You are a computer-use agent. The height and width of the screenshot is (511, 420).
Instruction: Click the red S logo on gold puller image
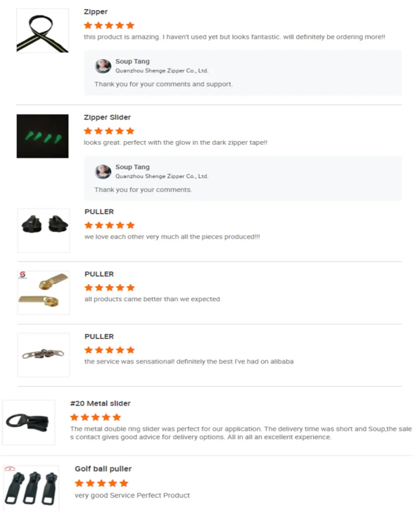tap(22, 275)
